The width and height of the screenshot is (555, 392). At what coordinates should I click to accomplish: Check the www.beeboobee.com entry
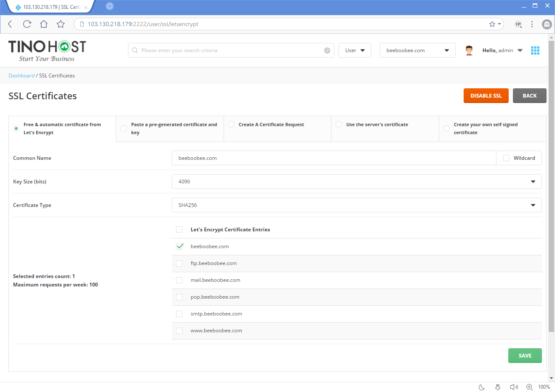click(x=179, y=331)
